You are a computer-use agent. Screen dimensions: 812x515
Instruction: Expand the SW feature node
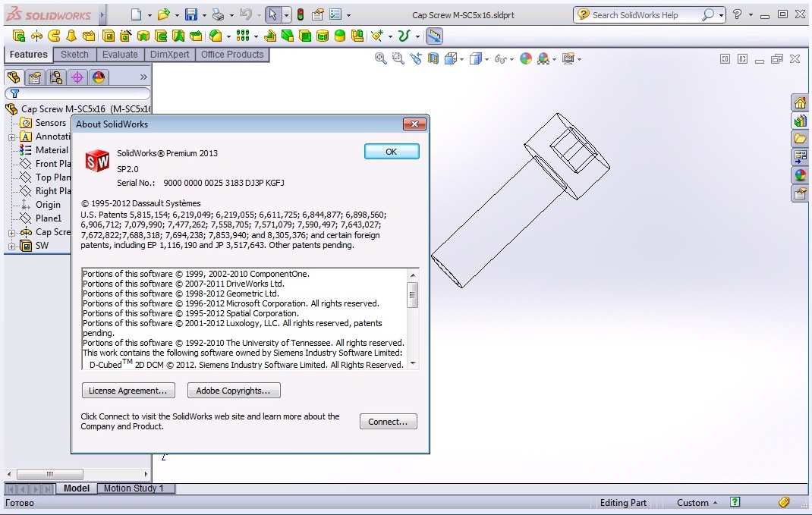pos(12,246)
